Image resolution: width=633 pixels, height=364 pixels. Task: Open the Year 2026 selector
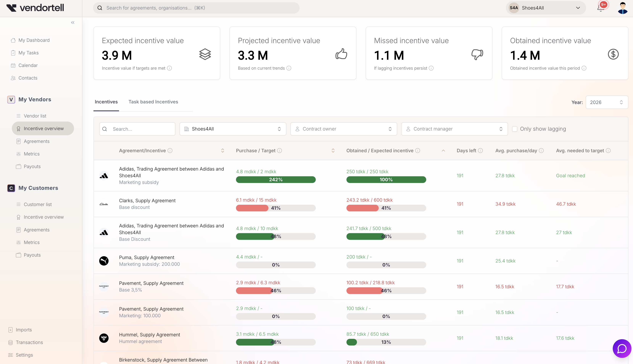coord(607,102)
